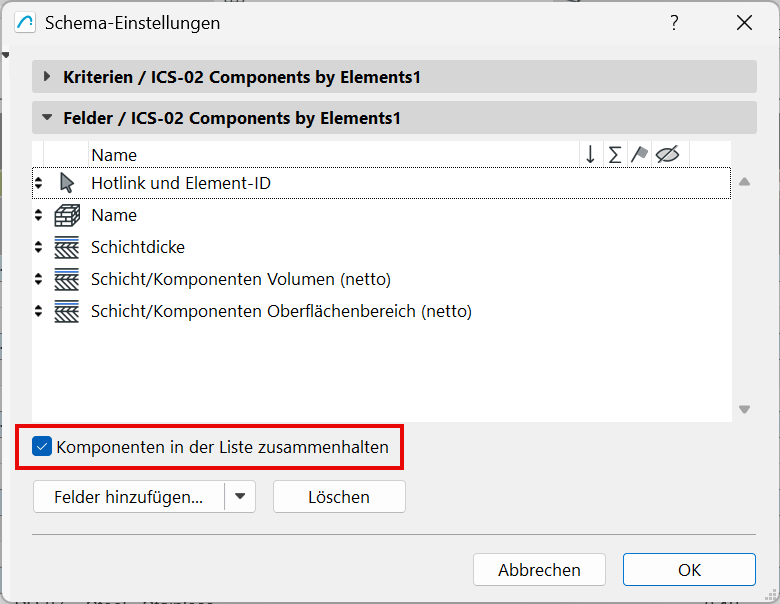
Task: Cancel with the Abbrechen button
Action: (x=539, y=570)
